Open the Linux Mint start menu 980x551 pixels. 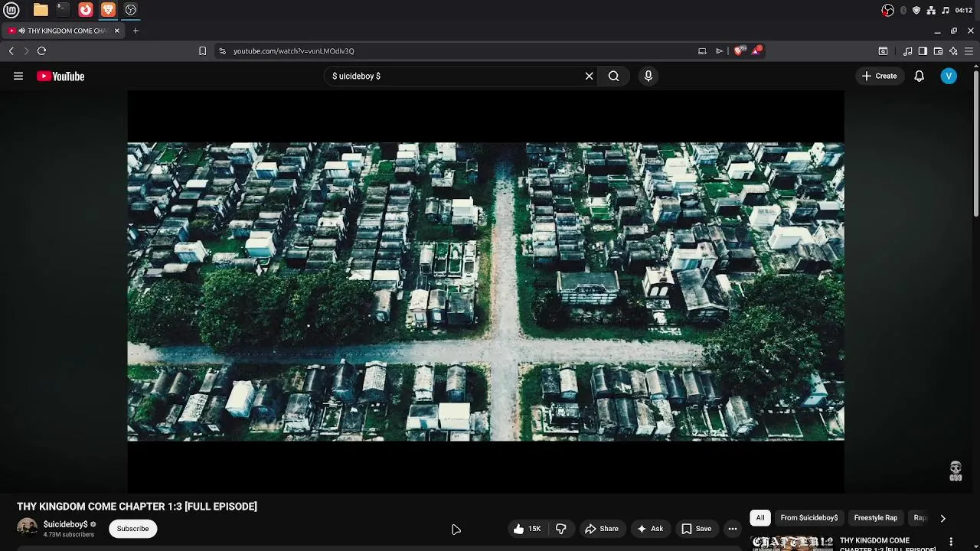coord(11,10)
